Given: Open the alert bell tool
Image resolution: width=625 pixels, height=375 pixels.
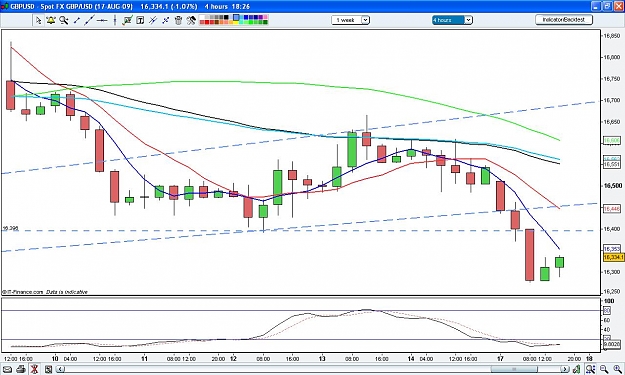Looking at the screenshot, I should [x=51, y=20].
